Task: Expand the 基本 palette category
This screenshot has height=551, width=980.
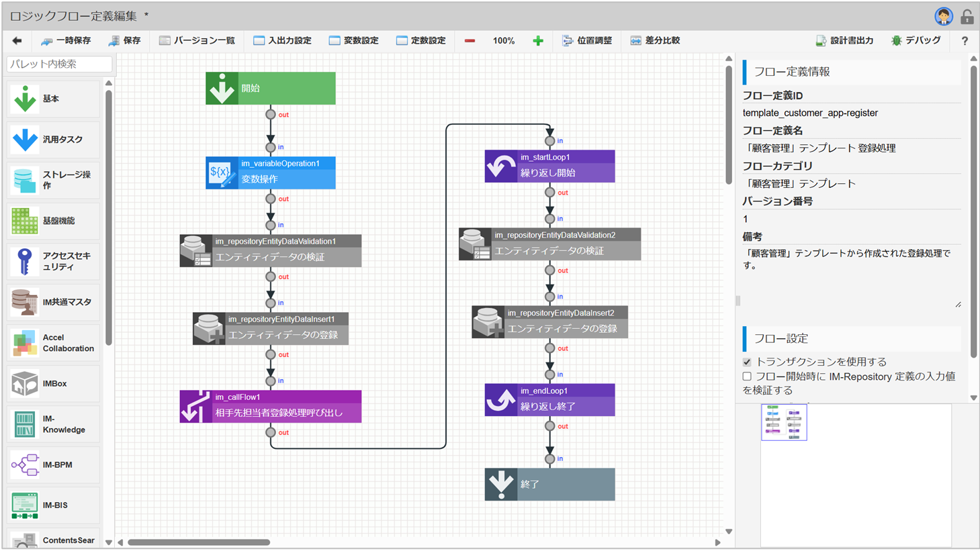Action: pyautogui.click(x=52, y=99)
